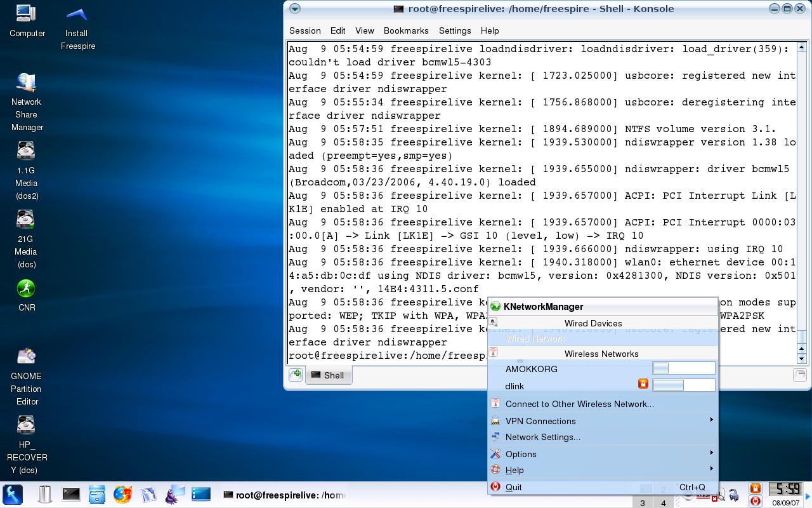Open the Launch menu in the taskbar
The image size is (812, 508).
[x=13, y=494]
